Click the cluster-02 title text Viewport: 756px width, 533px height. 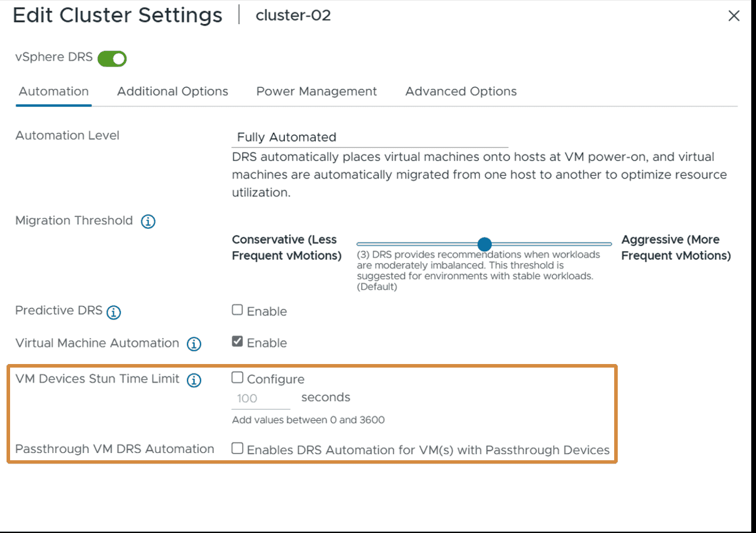pyautogui.click(x=293, y=15)
